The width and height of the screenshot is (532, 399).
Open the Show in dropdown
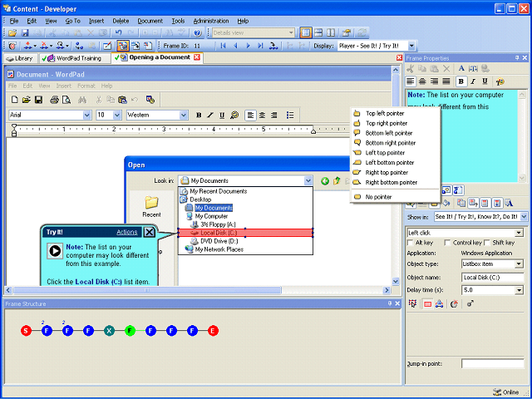pos(524,216)
